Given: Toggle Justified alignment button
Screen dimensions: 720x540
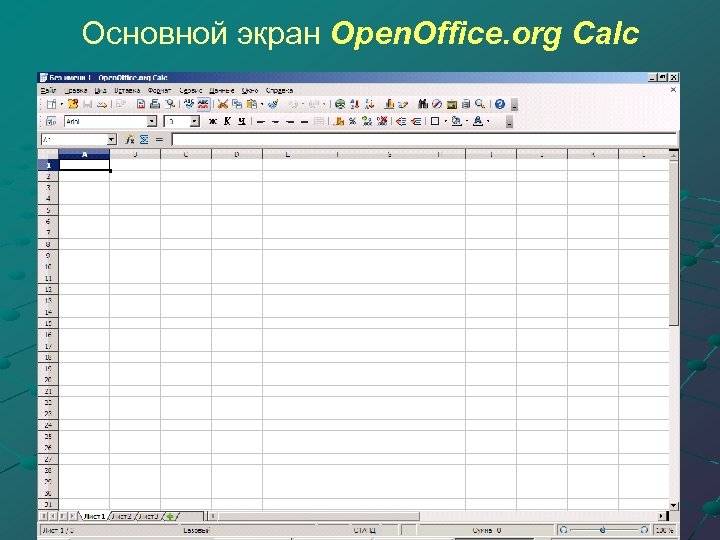Looking at the screenshot, I should point(304,122).
